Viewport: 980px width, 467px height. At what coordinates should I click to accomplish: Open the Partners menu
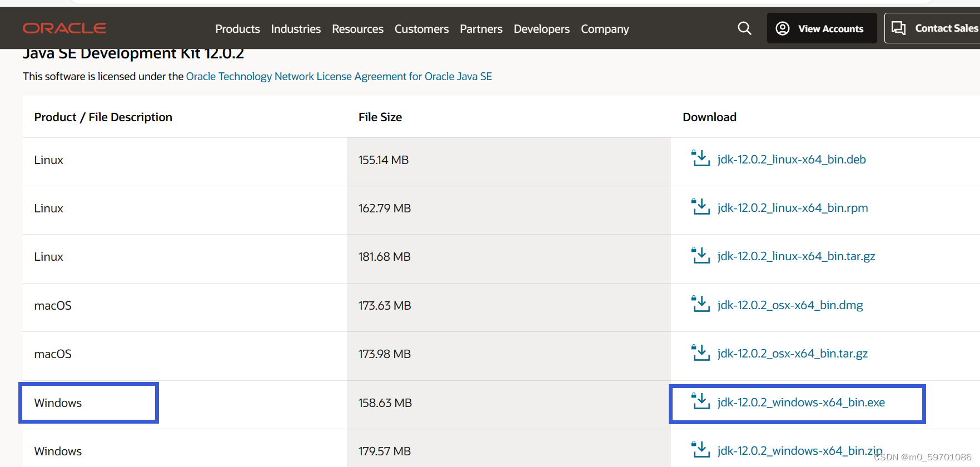point(481,29)
